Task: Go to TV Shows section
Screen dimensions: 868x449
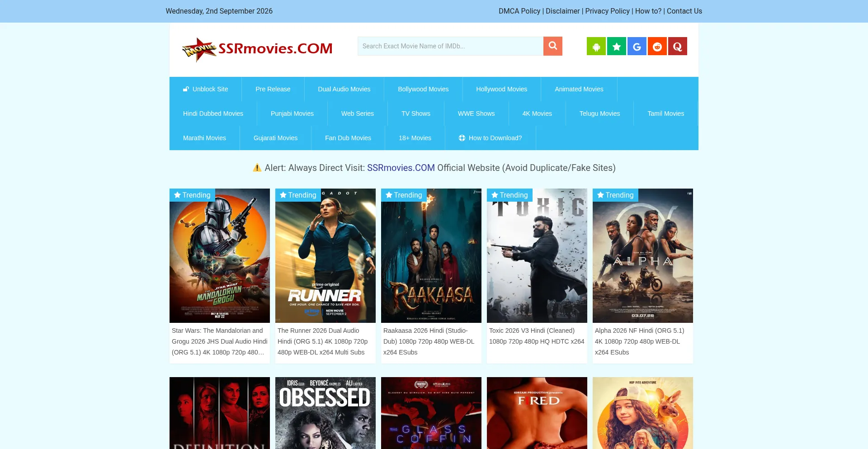Action: pyautogui.click(x=416, y=113)
